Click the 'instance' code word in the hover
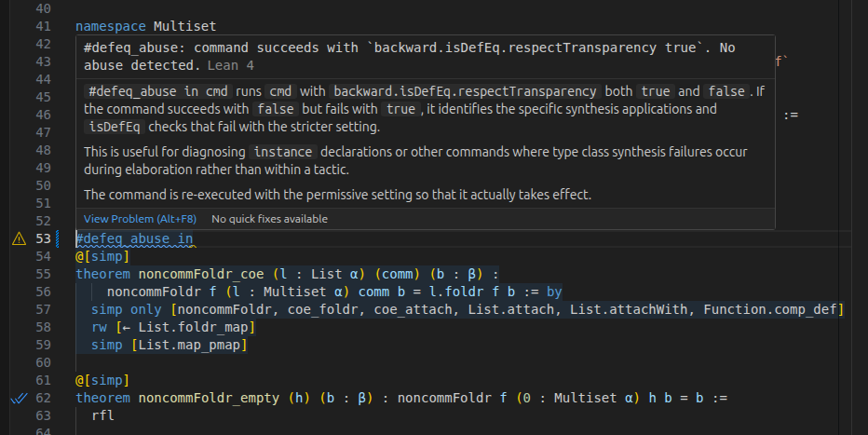 (283, 151)
